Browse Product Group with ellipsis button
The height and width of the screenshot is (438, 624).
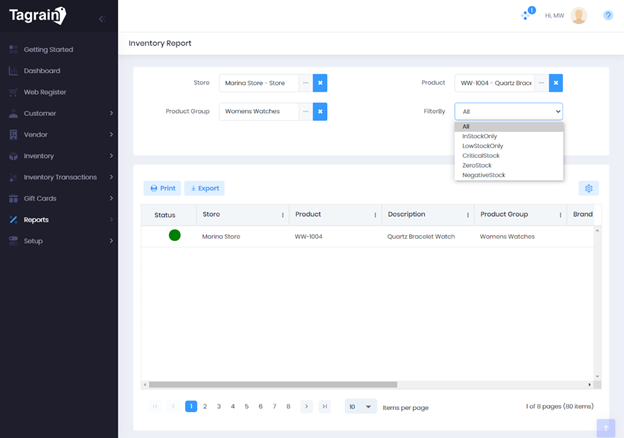(x=305, y=111)
